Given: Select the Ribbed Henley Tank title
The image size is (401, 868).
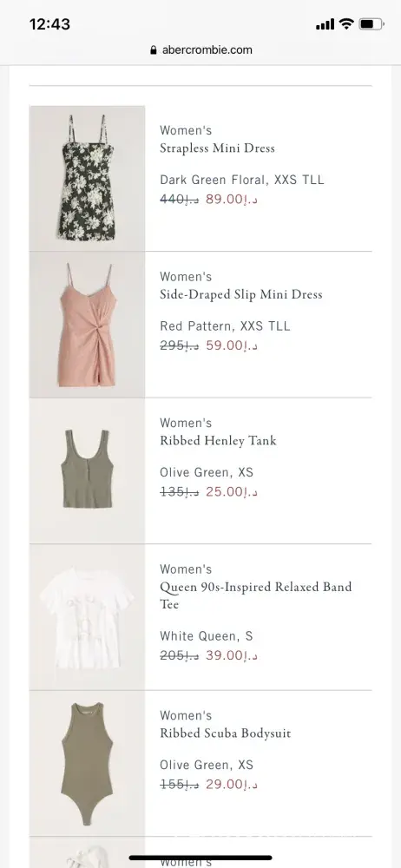Looking at the screenshot, I should coord(218,441).
